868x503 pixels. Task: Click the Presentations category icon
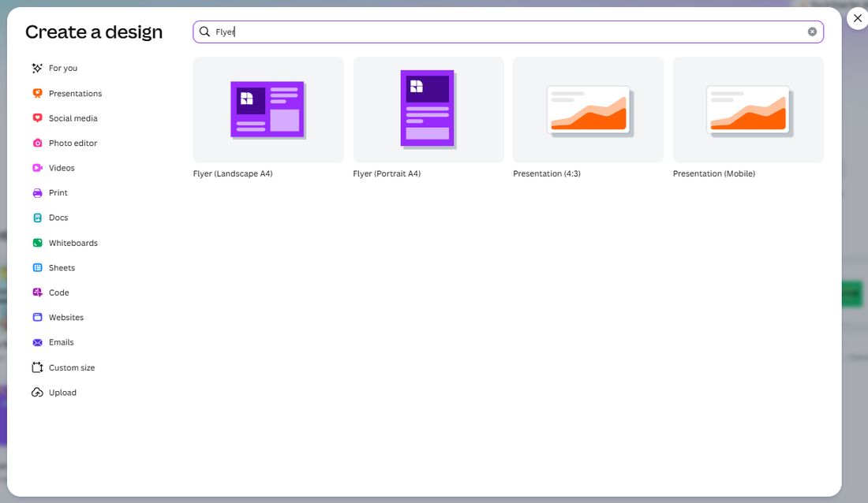click(x=37, y=94)
